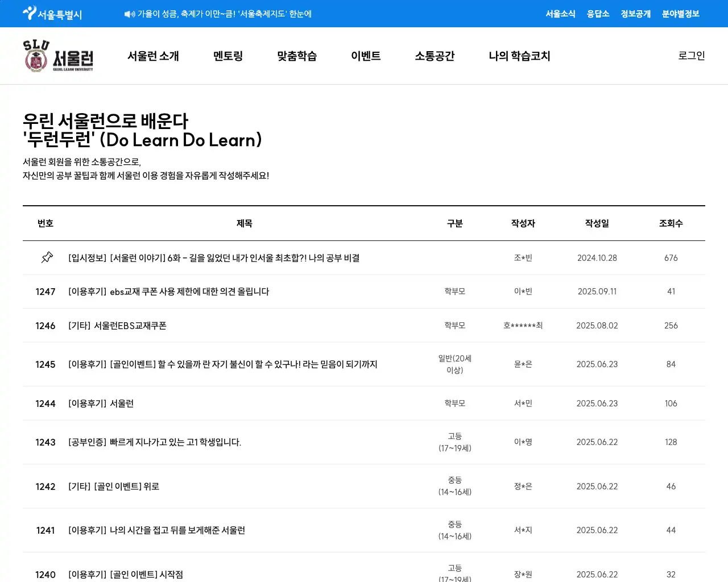Screen dimensions: 728x582
Task: Click the 서울특별시 logo in top bar
Action: click(52, 14)
